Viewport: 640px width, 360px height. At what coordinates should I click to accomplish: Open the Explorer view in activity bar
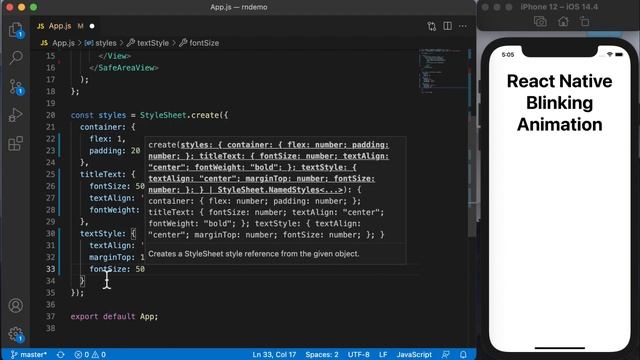16,29
